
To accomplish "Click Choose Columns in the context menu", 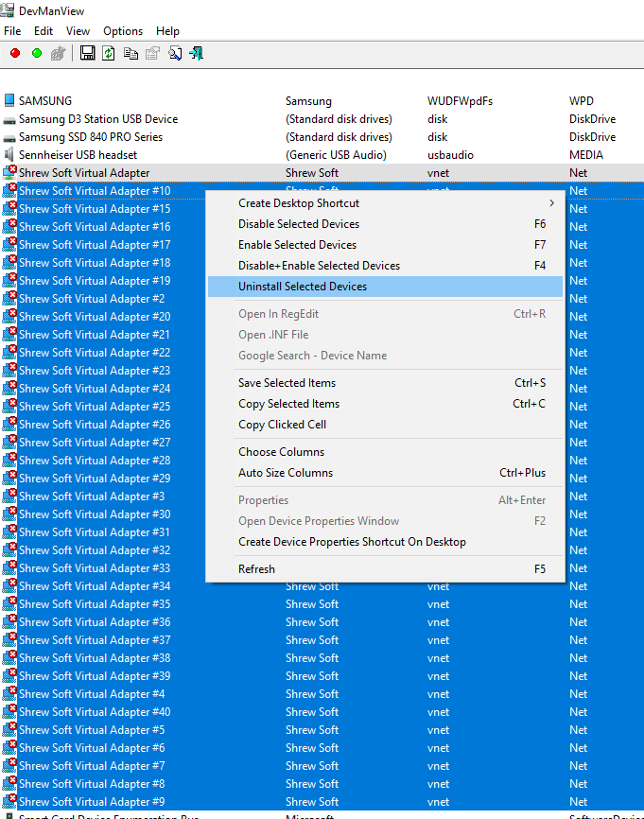I will click(281, 452).
